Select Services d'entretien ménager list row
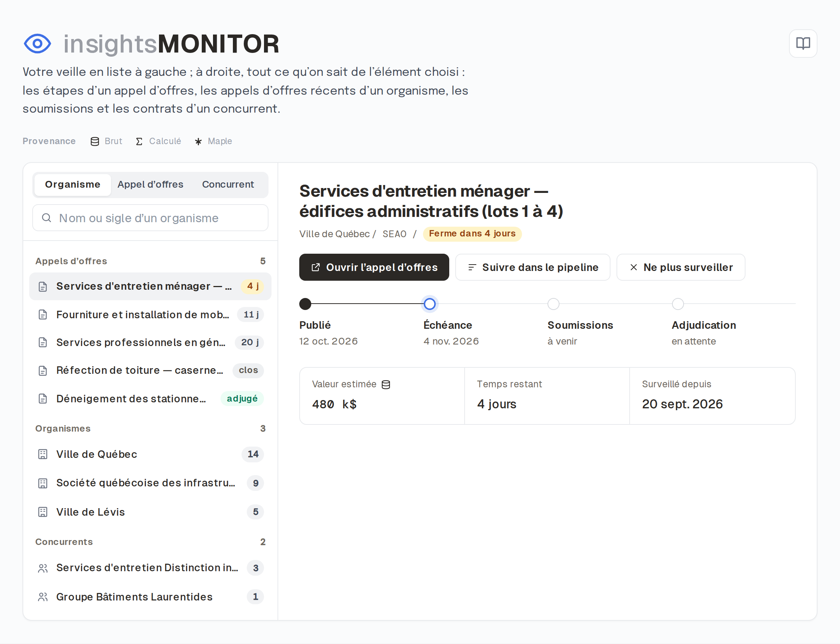Viewport: 840px width, 644px height. click(150, 286)
